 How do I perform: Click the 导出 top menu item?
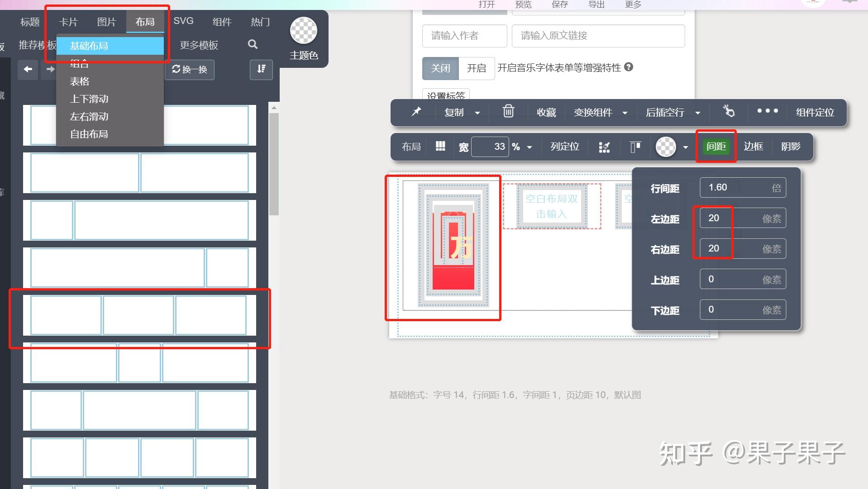pyautogui.click(x=596, y=4)
